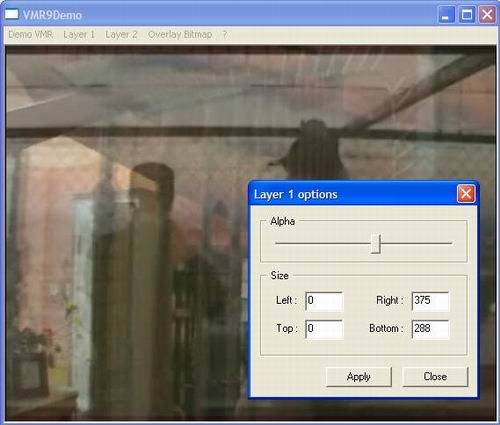This screenshot has width=500, height=425.
Task: Focus the Left size input field
Action: [324, 301]
